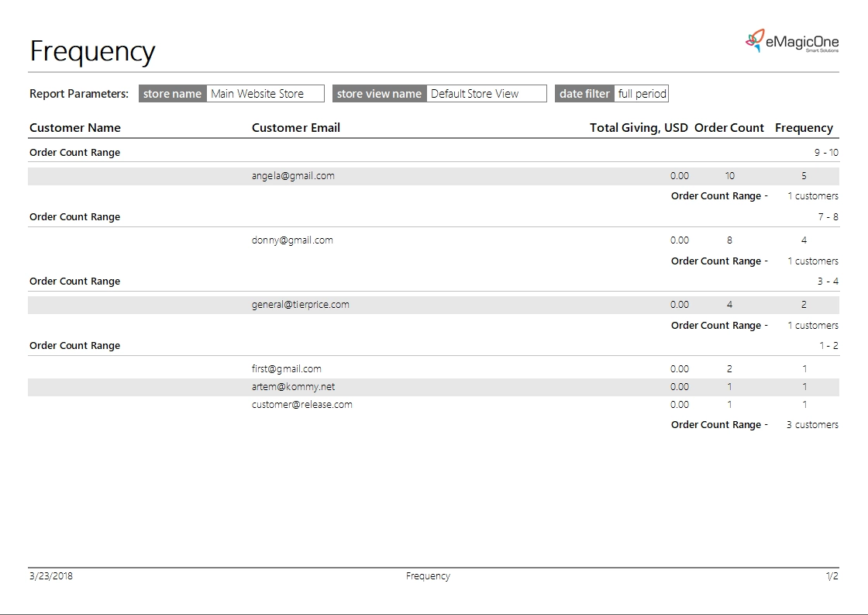The width and height of the screenshot is (868, 615).
Task: Select the full period date field
Action: (642, 94)
